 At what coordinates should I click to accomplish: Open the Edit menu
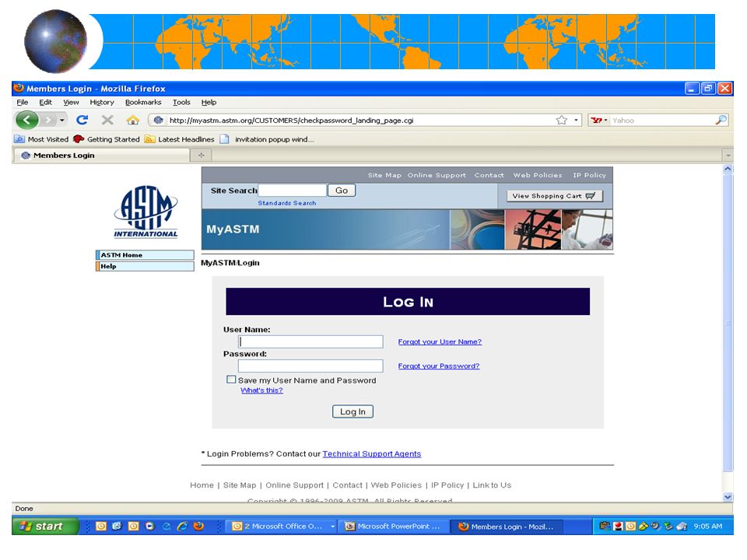pos(45,102)
